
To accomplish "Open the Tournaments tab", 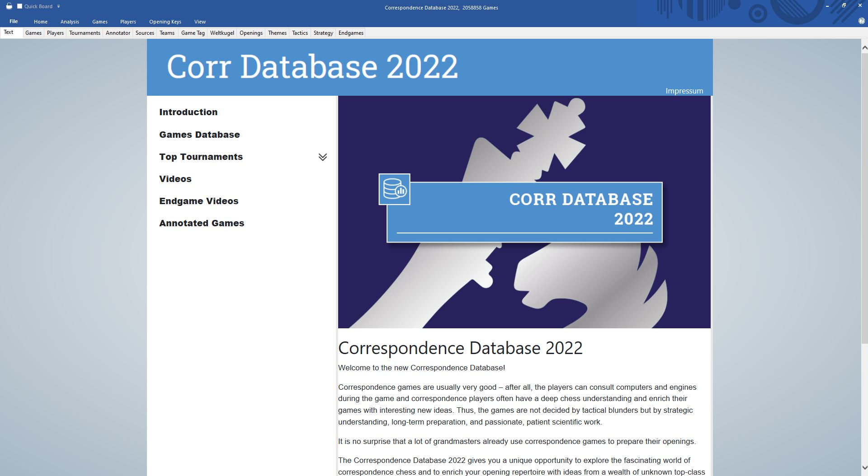I will (x=85, y=33).
